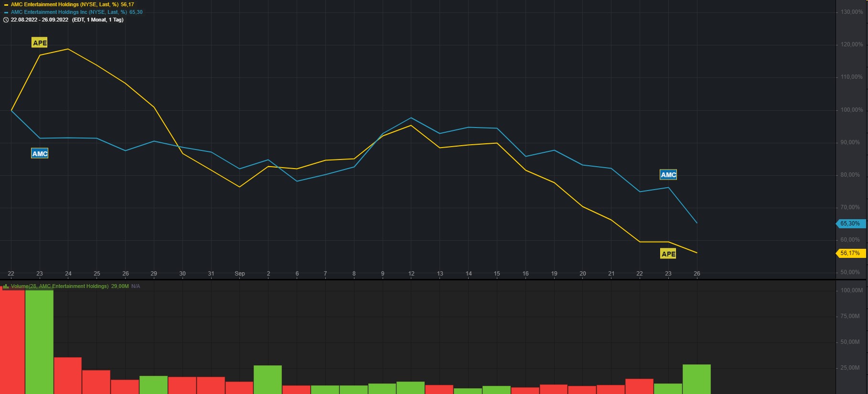Viewport: 868px width, 394px height.
Task: Click the 24 date label on the time axis
Action: coord(68,274)
